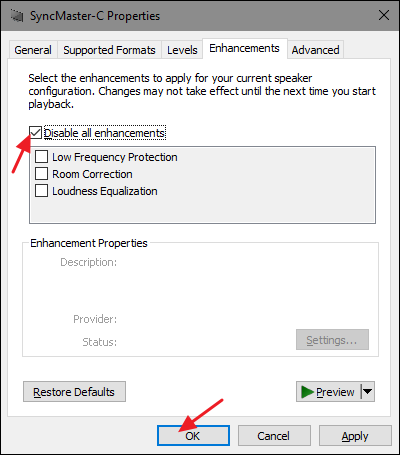Open the Supported Formats tab
Image resolution: width=400 pixels, height=455 pixels.
[x=109, y=50]
